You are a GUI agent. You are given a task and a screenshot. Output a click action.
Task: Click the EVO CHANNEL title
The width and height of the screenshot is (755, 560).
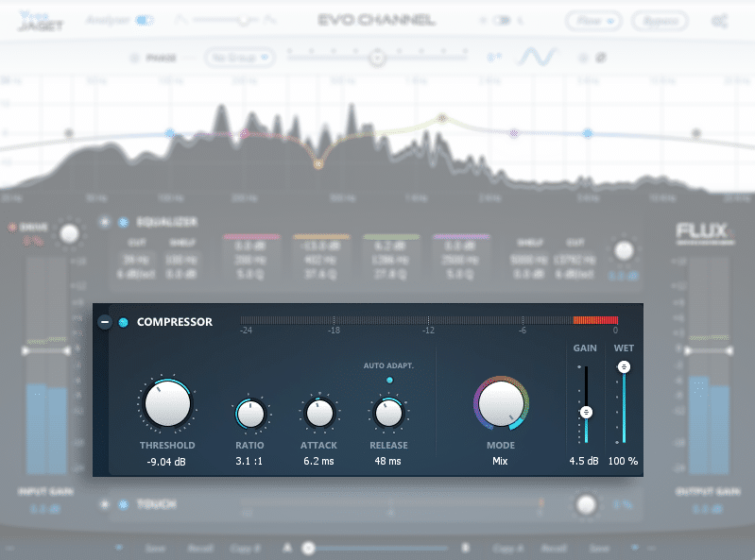(x=376, y=20)
